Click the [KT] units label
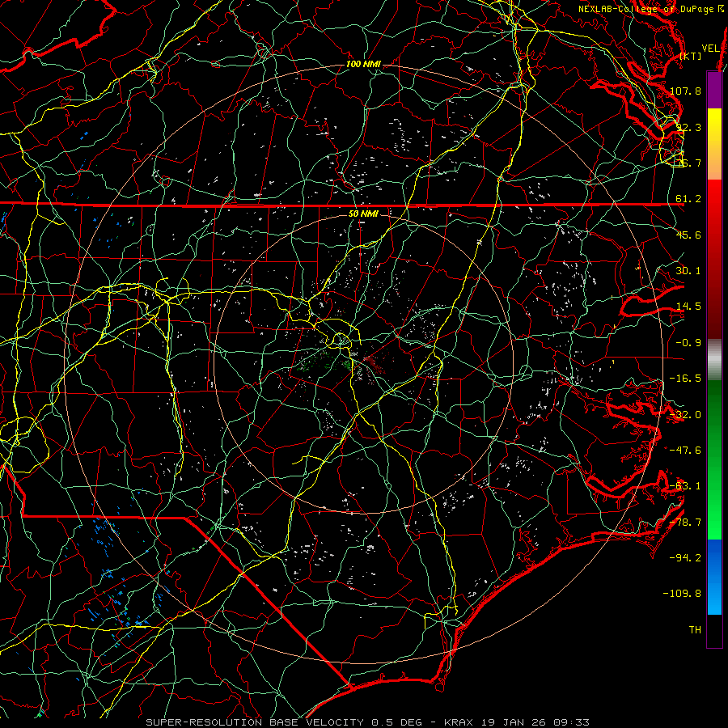728x728 pixels. [691, 56]
